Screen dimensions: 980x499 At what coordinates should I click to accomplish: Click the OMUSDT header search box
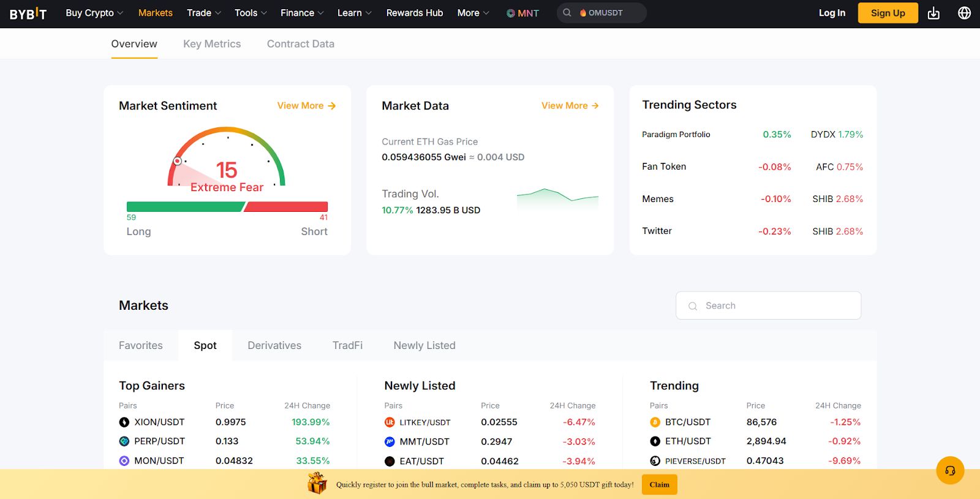pyautogui.click(x=601, y=13)
